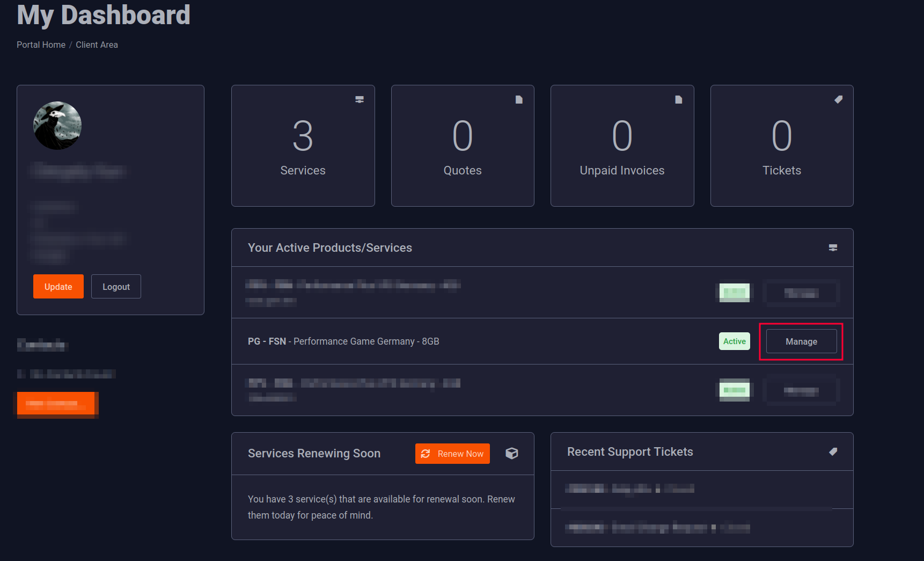Click the tag icon on the Tickets card
Image resolution: width=924 pixels, height=561 pixels.
click(838, 99)
